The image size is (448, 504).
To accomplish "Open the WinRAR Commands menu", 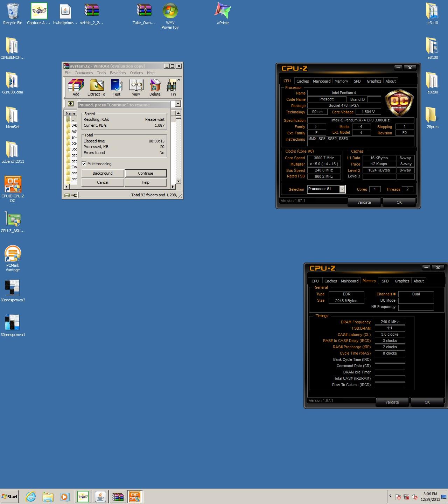I will coord(84,73).
